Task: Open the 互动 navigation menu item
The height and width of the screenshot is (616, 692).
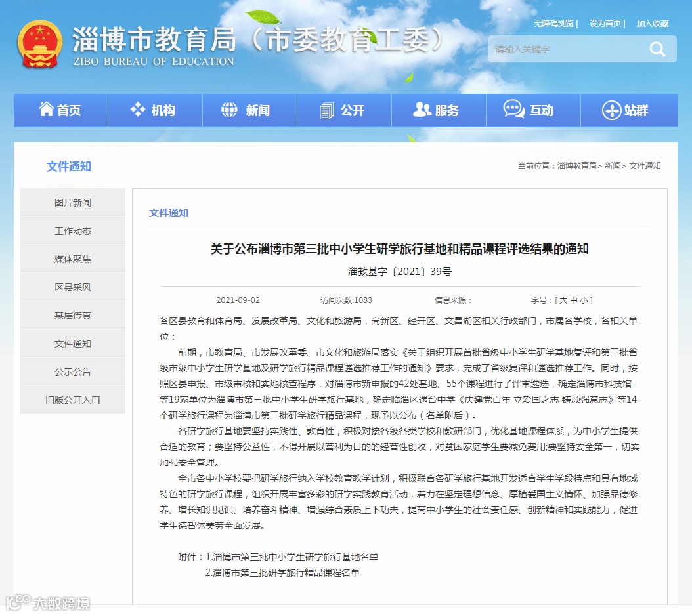Action: click(533, 110)
